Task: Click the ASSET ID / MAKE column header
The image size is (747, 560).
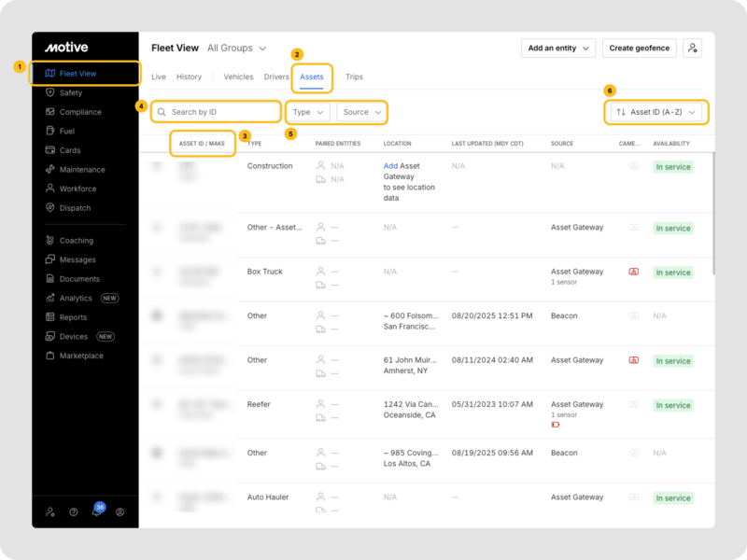Action: click(202, 144)
